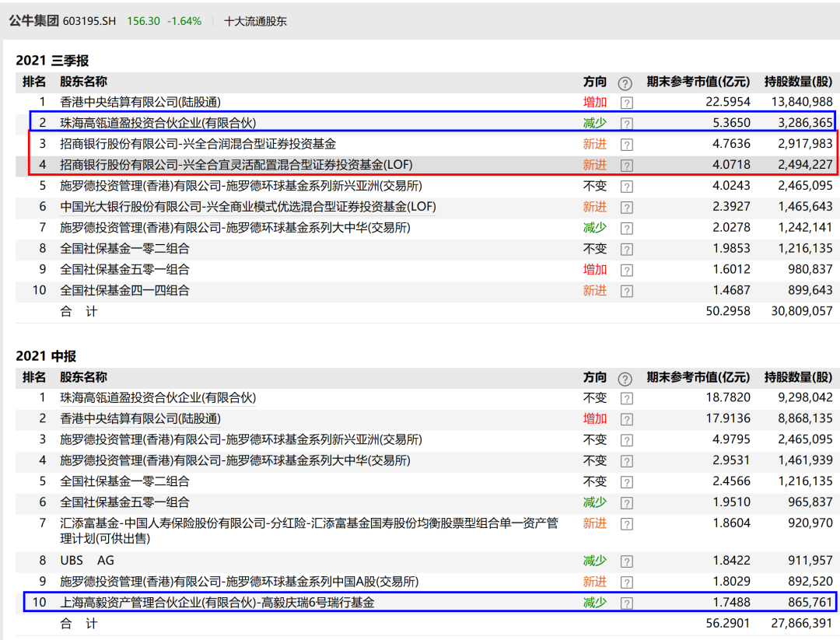Click 招商银行 兴全合润混合型证券投资基金 name
The image size is (840, 640).
(x=198, y=144)
